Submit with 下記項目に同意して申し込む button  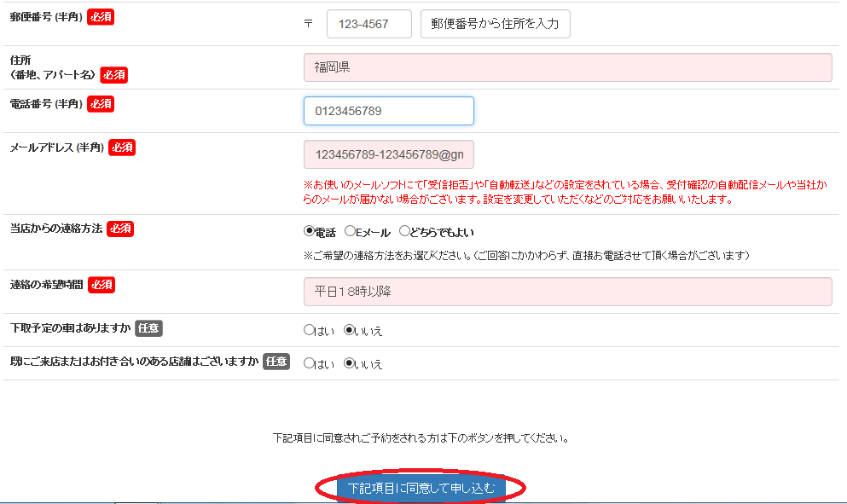click(421, 488)
